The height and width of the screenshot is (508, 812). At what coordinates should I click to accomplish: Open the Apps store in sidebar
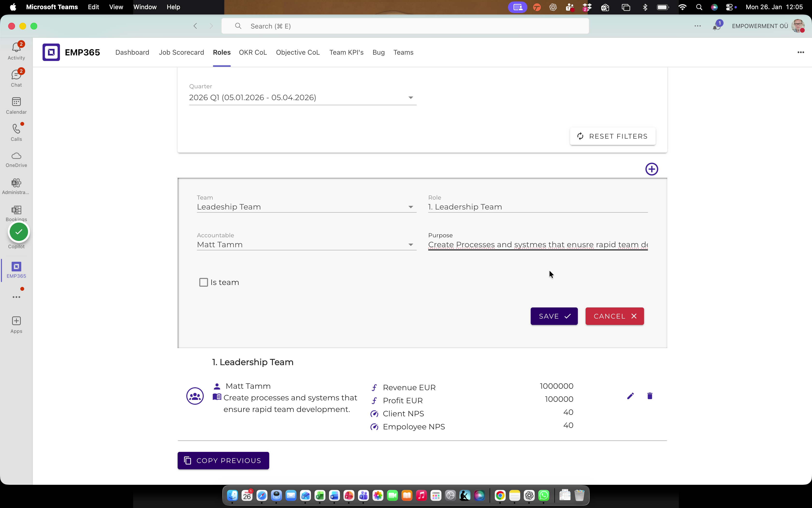click(x=16, y=325)
